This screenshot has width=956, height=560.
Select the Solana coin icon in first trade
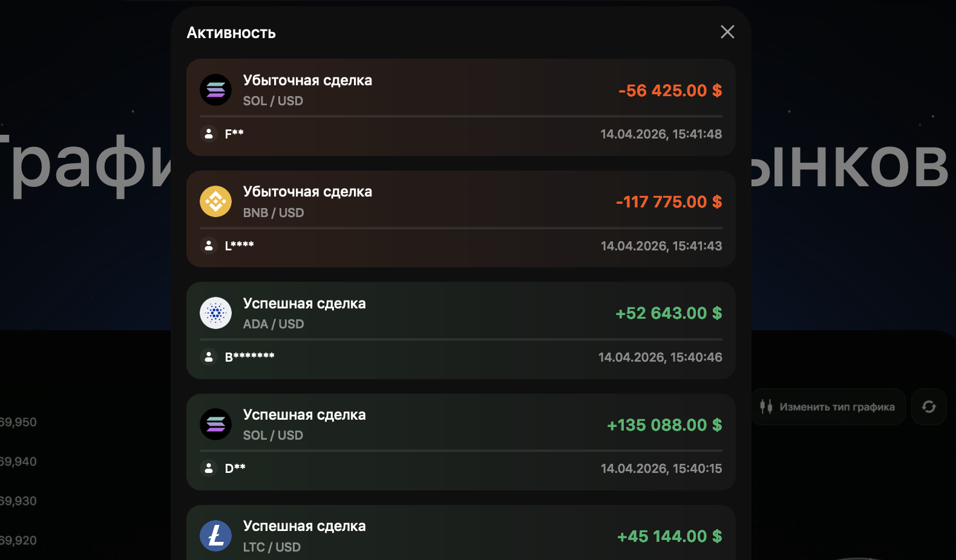(x=215, y=90)
